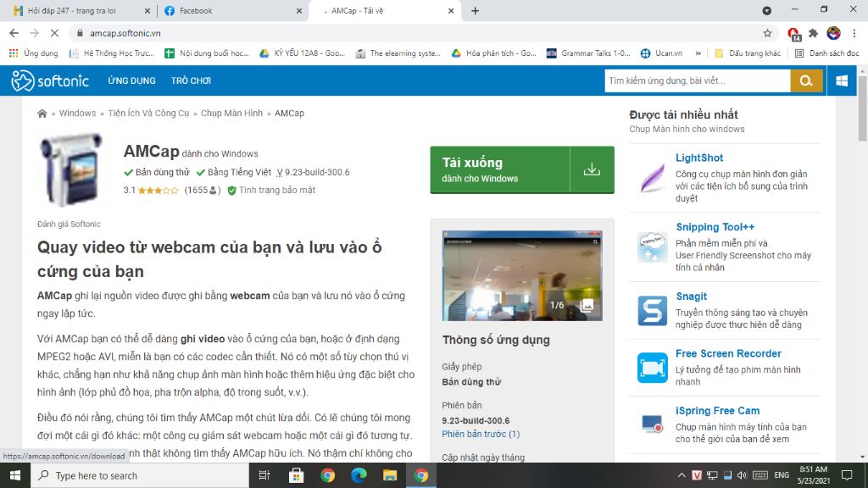Image resolution: width=868 pixels, height=488 pixels.
Task: Open the Snipping Tool++ app icon
Action: (x=652, y=247)
